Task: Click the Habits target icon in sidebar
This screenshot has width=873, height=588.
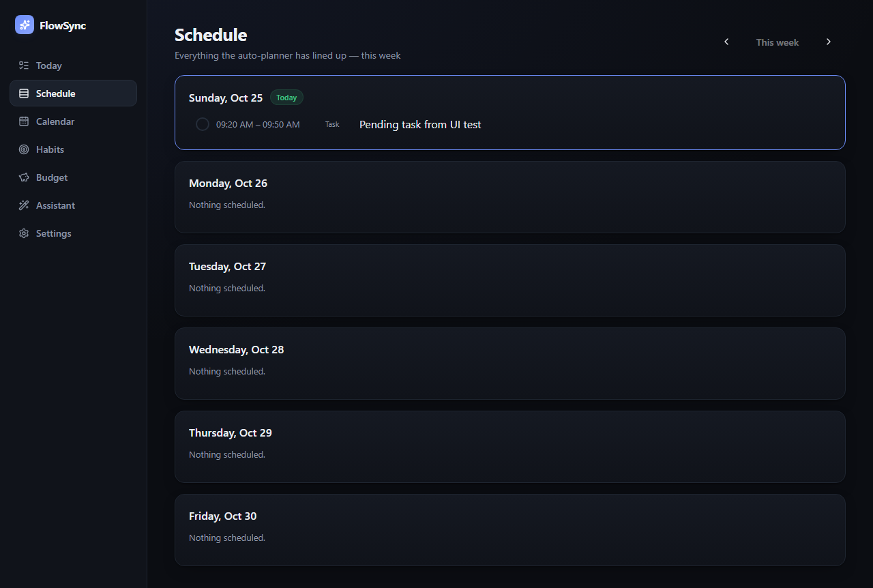Action: click(x=24, y=149)
